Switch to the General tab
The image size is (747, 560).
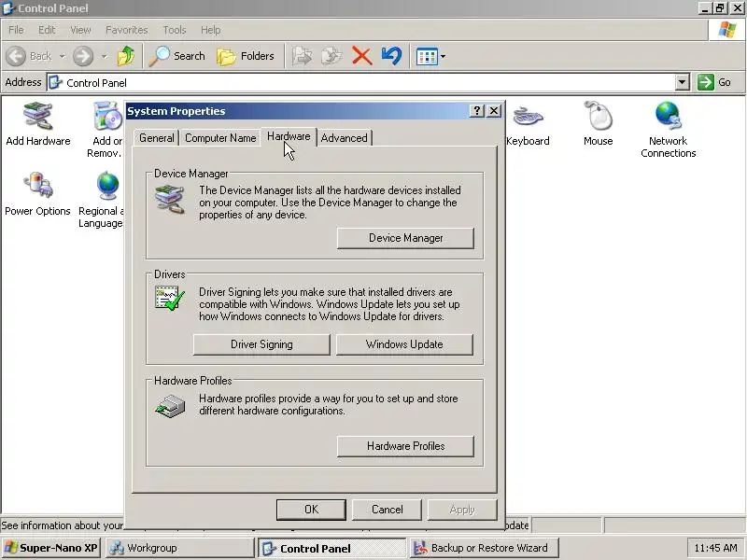tap(157, 138)
